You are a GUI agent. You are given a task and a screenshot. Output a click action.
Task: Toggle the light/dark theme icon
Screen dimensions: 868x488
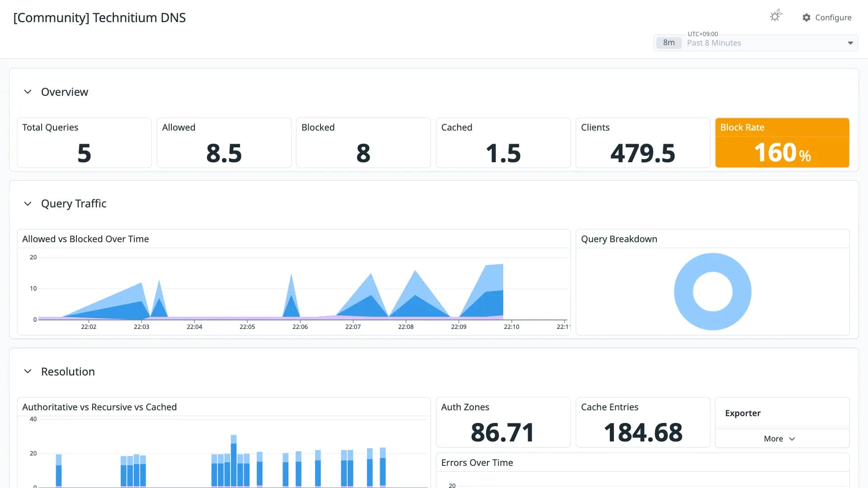tap(776, 16)
